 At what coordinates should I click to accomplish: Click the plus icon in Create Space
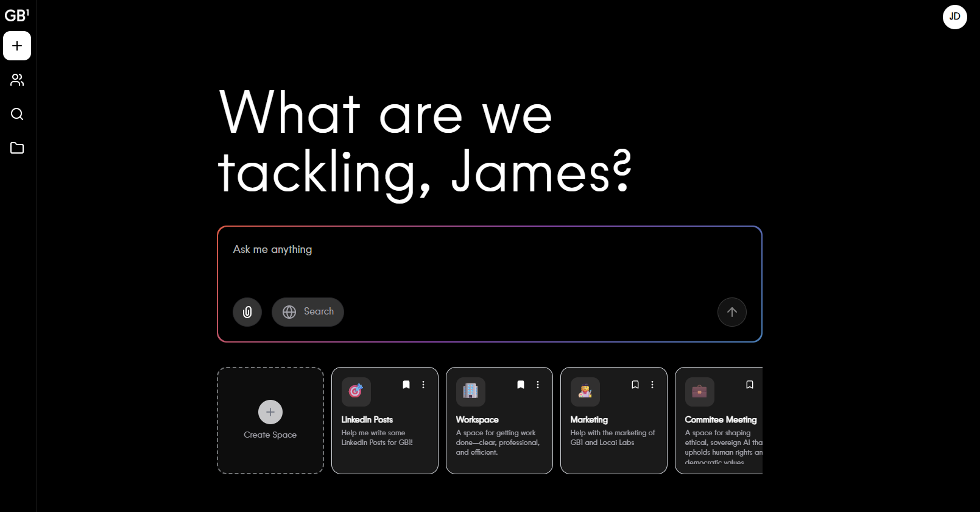[x=270, y=412]
